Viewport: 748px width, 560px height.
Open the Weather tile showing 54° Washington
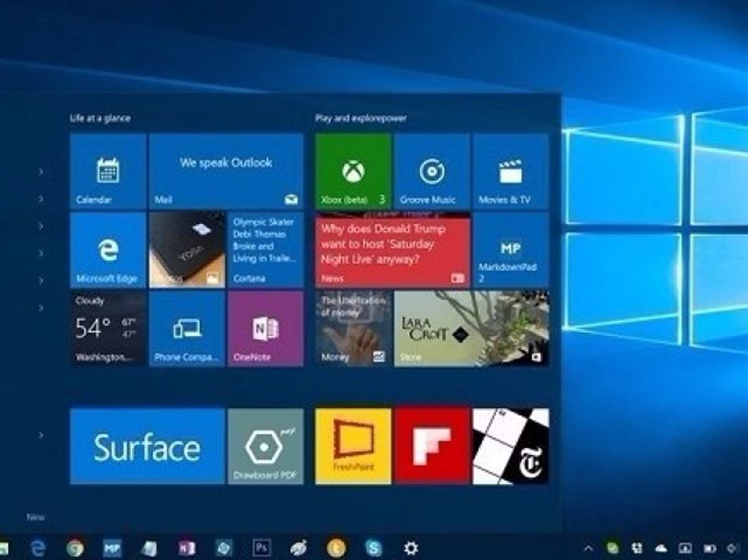pos(108,329)
